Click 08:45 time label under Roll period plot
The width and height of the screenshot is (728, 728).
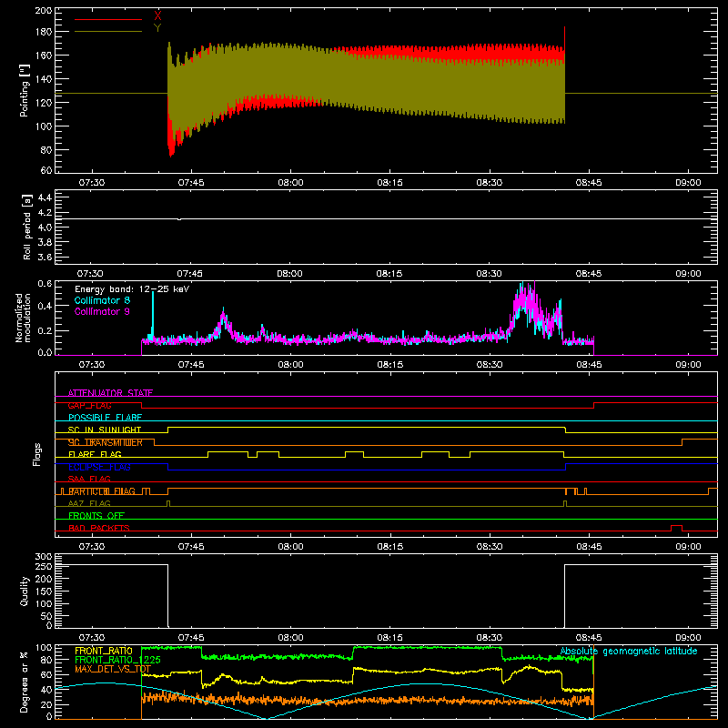coord(589,274)
